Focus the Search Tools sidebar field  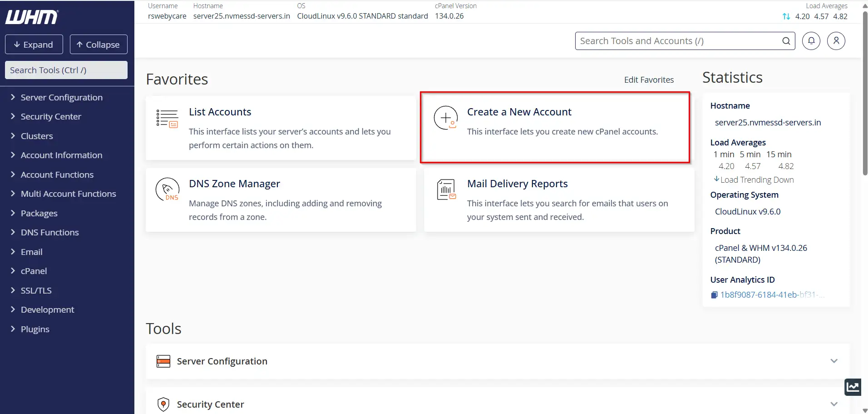(x=66, y=70)
